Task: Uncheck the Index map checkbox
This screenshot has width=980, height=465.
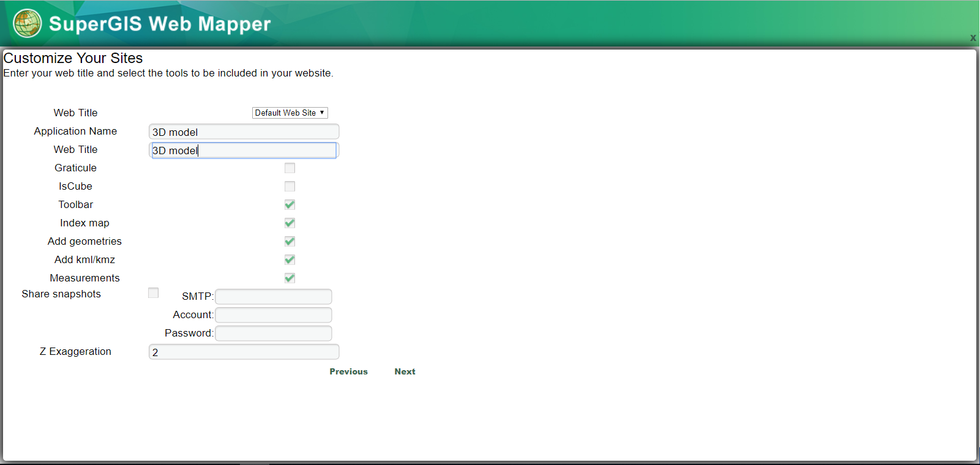Action: (290, 223)
